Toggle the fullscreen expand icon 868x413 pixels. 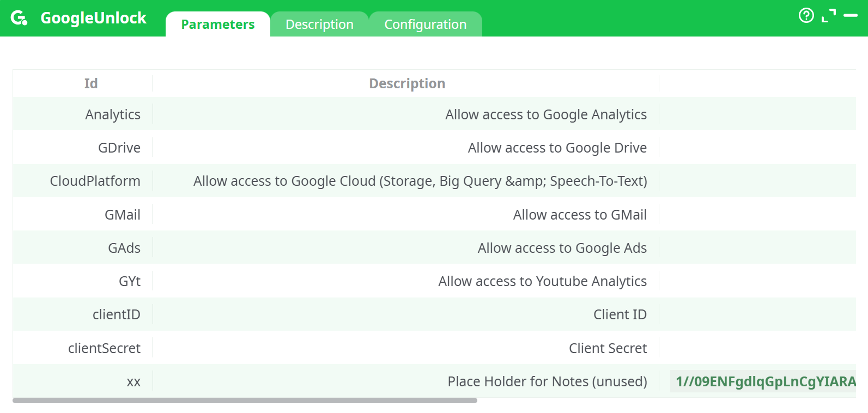pos(828,16)
